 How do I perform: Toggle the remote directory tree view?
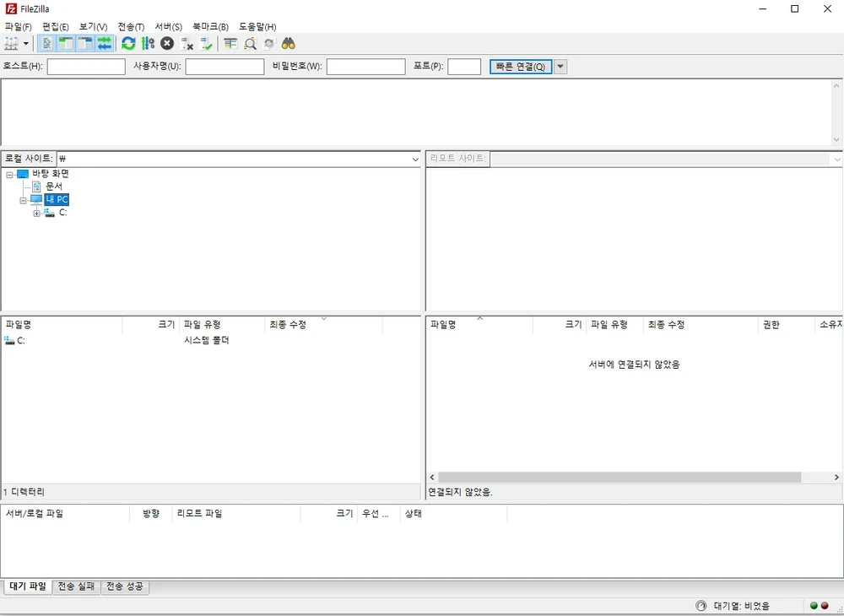[x=85, y=44]
